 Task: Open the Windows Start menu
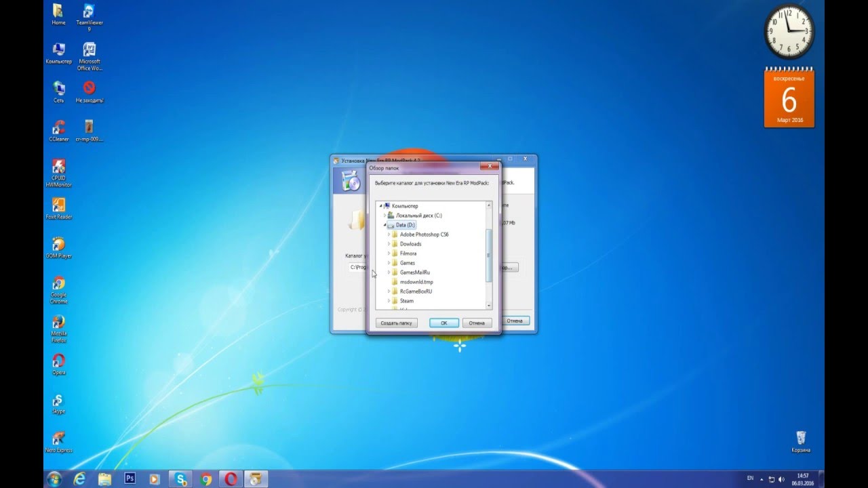tap(54, 479)
